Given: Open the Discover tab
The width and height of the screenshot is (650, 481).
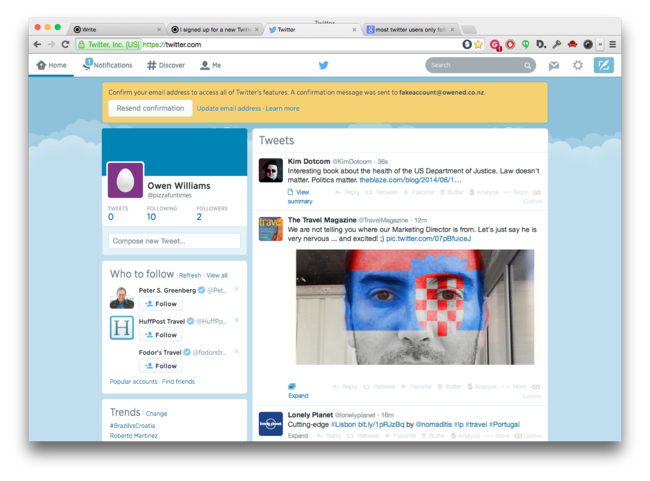Looking at the screenshot, I should (x=166, y=65).
